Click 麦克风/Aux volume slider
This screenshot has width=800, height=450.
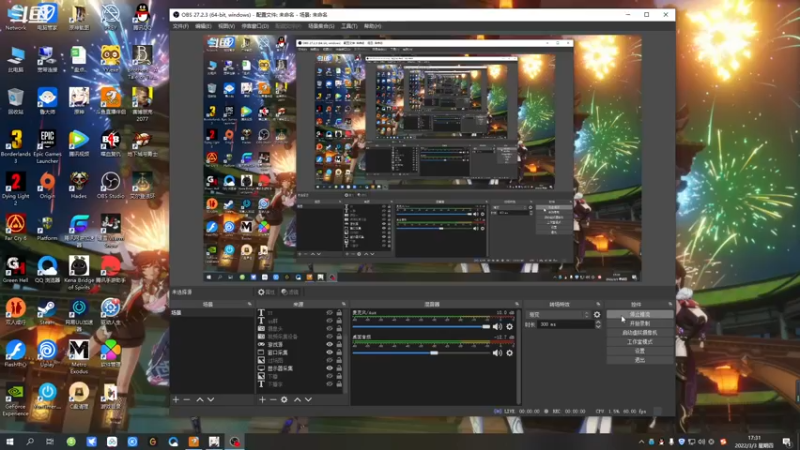[421, 327]
